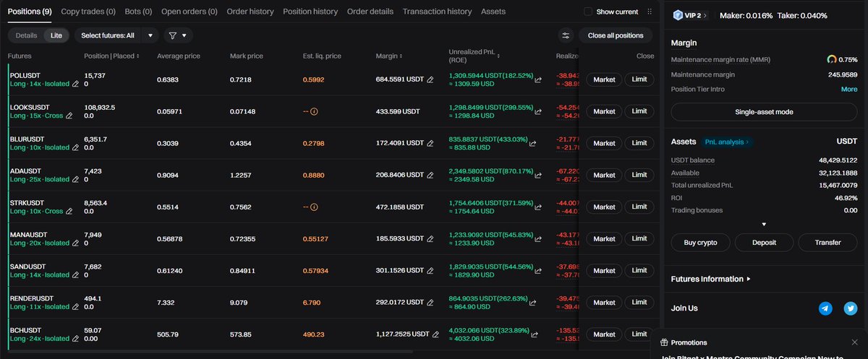Expand more assets details arrow
Viewport: 868px width, 359px height.
click(x=764, y=225)
